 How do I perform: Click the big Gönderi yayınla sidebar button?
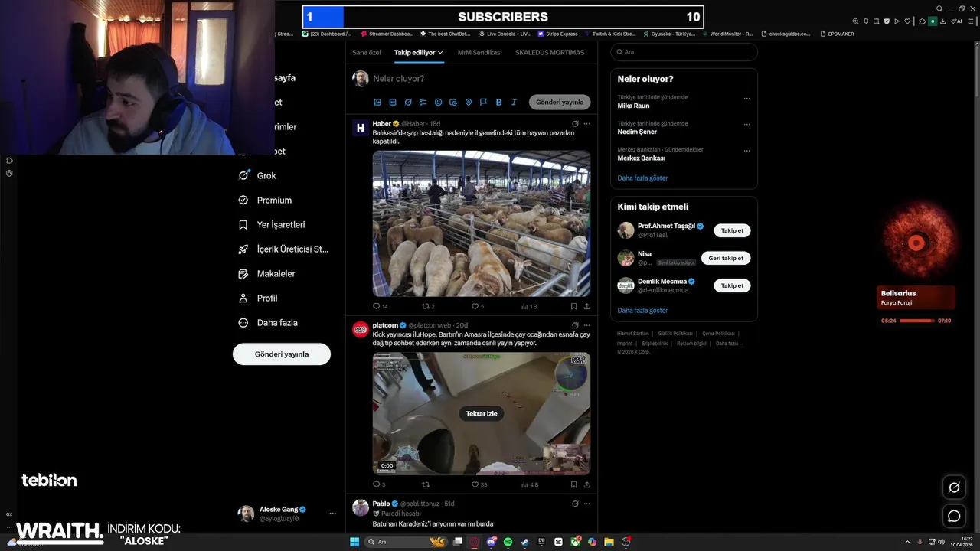point(282,354)
